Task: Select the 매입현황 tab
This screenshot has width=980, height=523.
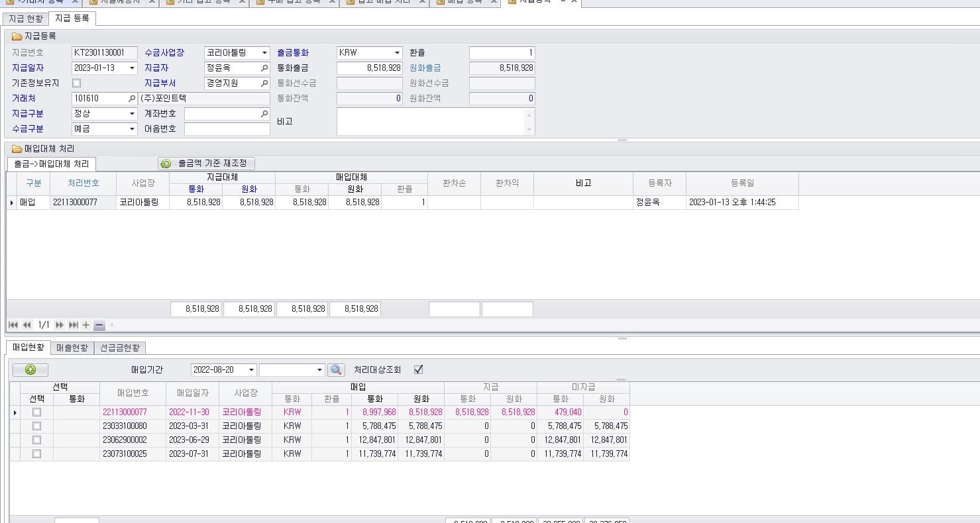Action: [28, 347]
